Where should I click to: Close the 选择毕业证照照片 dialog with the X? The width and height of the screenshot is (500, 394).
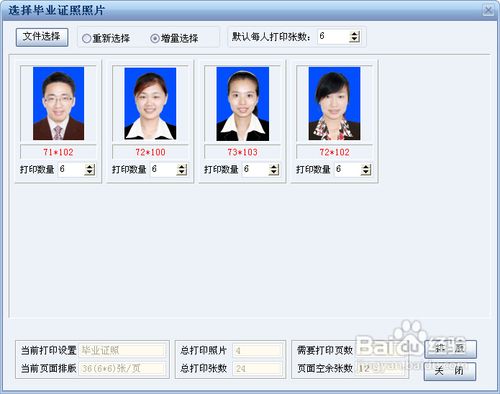tap(488, 10)
